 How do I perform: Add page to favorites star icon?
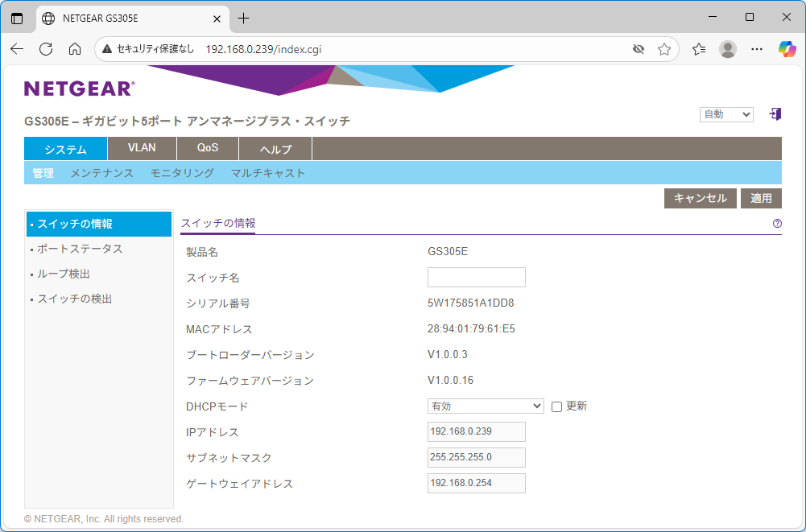coord(664,49)
